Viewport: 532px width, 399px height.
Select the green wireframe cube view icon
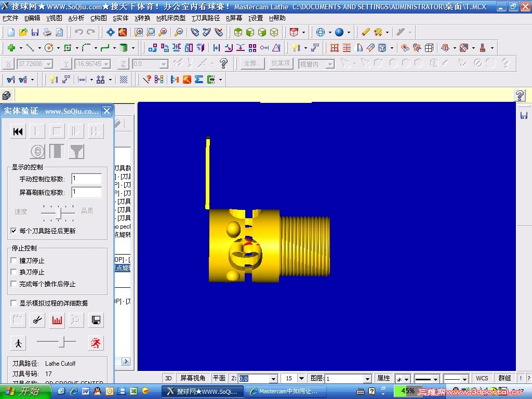[274, 32]
